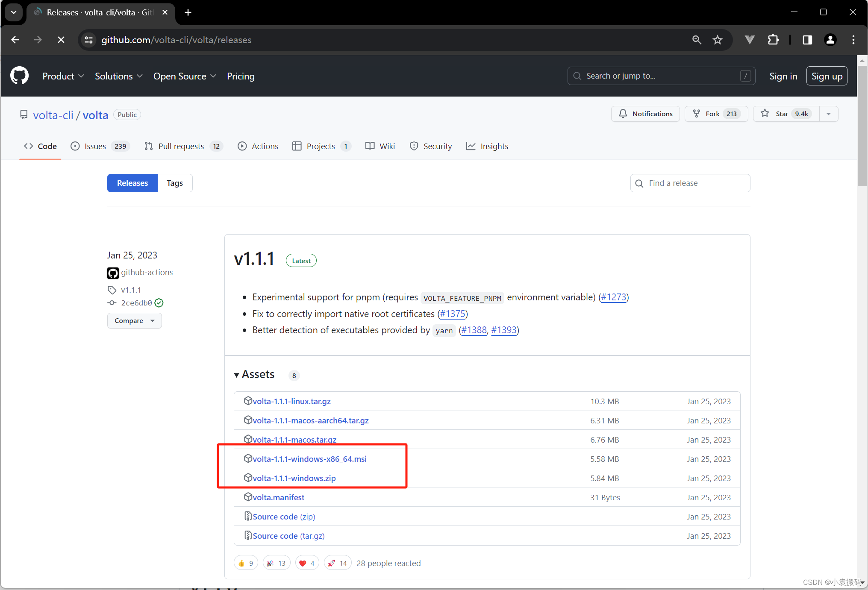React with the rocket emoji
This screenshot has width=868, height=590.
tap(338, 563)
